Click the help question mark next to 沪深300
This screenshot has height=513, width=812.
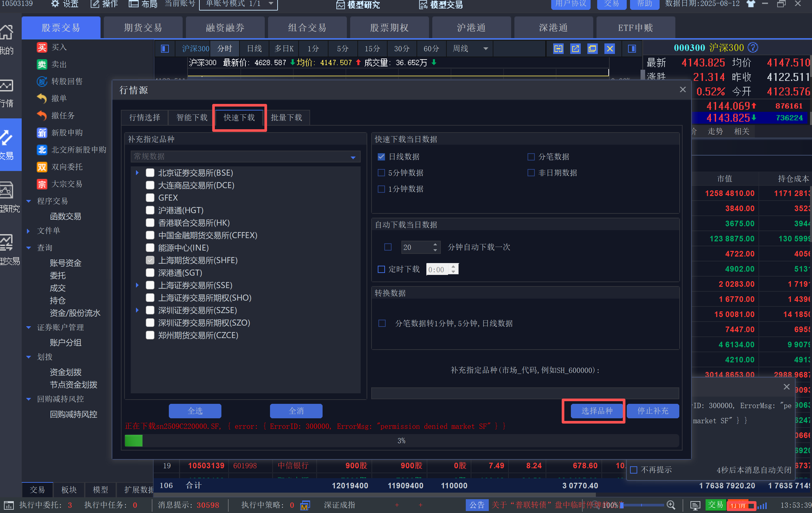pyautogui.click(x=753, y=48)
